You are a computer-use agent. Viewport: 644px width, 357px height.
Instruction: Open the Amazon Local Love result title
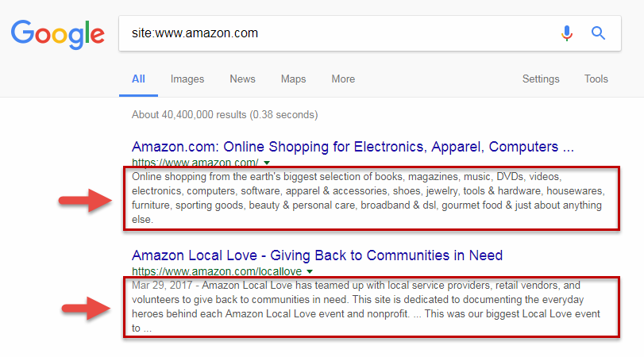[x=317, y=255]
